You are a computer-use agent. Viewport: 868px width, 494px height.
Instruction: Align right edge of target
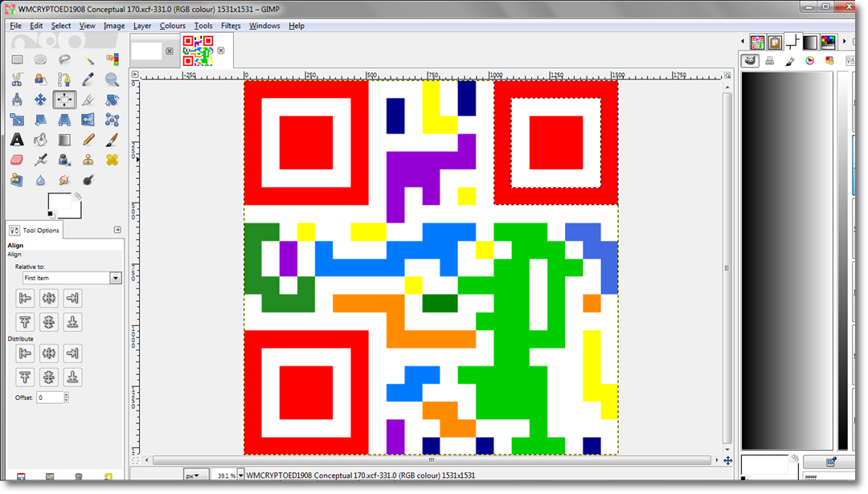pyautogui.click(x=72, y=298)
